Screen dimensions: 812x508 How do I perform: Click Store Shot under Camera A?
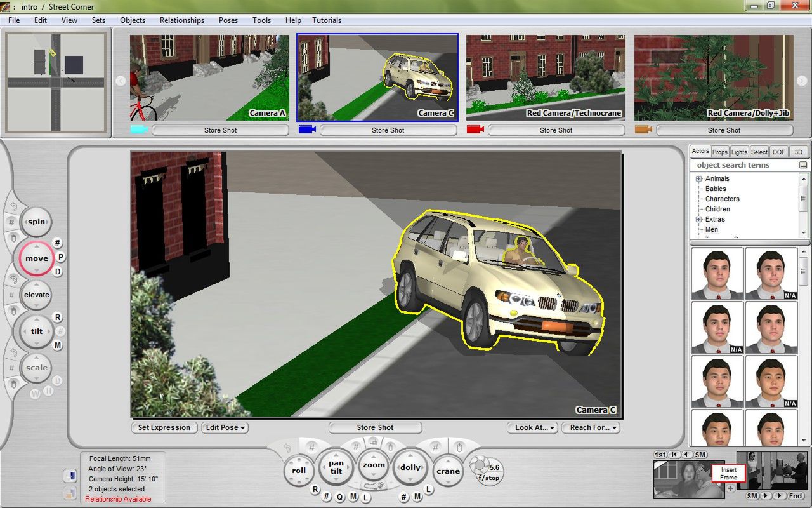(220, 130)
